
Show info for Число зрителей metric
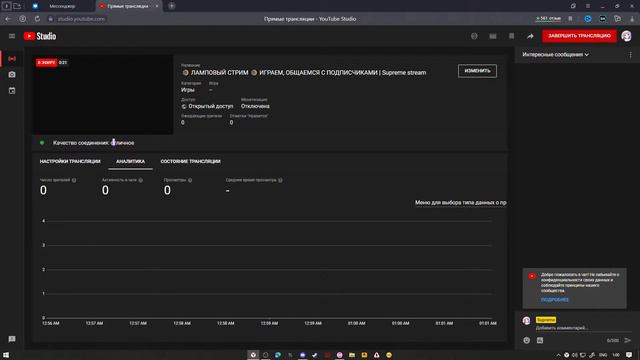tap(74, 180)
